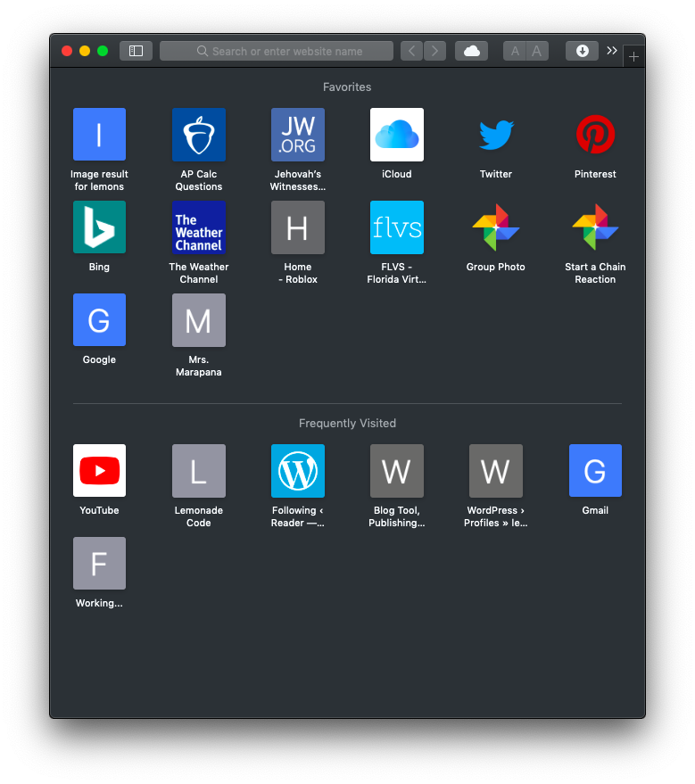This screenshot has width=695, height=784.
Task: Toggle the sidebar button in toolbar
Action: click(136, 51)
